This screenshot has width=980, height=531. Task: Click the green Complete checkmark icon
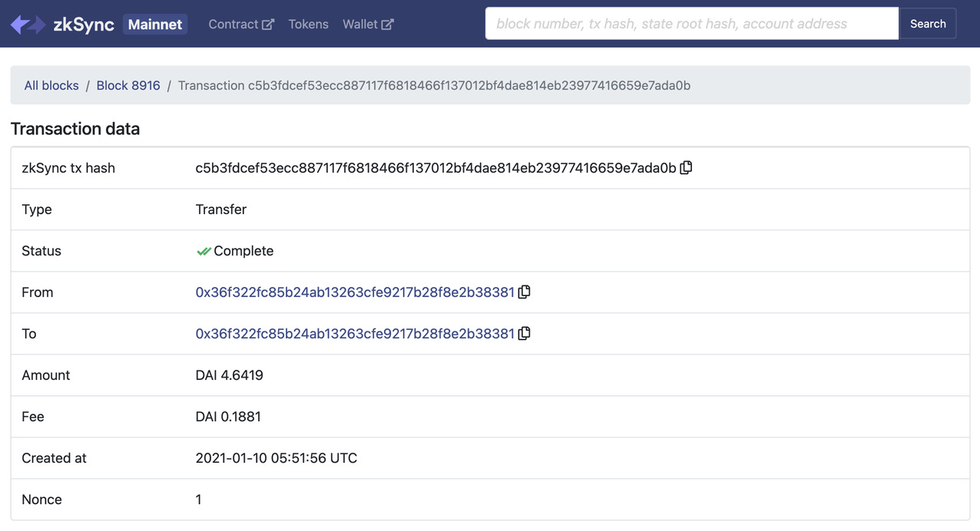pyautogui.click(x=204, y=251)
